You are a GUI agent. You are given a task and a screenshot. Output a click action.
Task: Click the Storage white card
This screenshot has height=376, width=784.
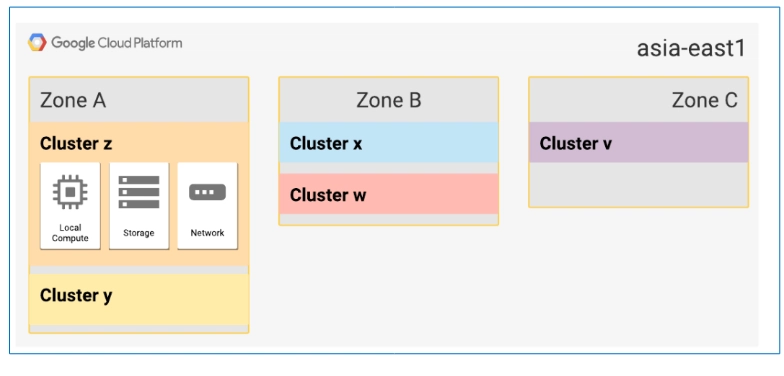click(139, 206)
